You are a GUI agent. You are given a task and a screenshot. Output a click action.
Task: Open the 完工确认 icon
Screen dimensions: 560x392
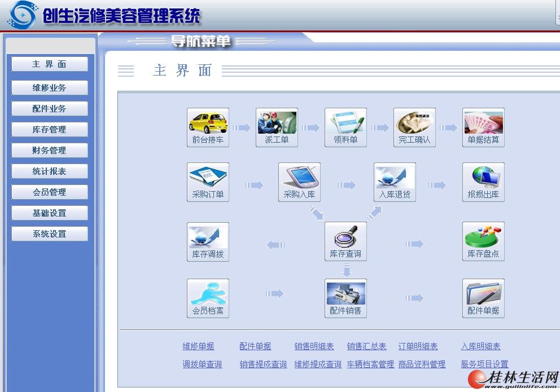click(415, 127)
